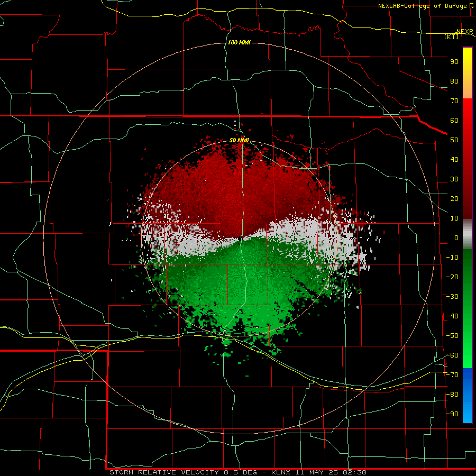Image resolution: width=476 pixels, height=476 pixels.
Task: Select the -70 value on velocity scale
Action: point(452,375)
